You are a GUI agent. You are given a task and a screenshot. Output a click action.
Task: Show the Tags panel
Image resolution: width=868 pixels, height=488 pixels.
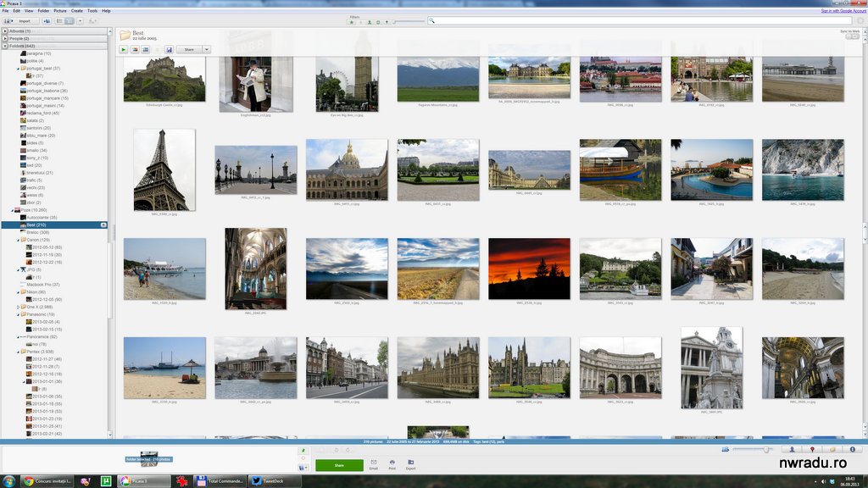click(x=832, y=449)
